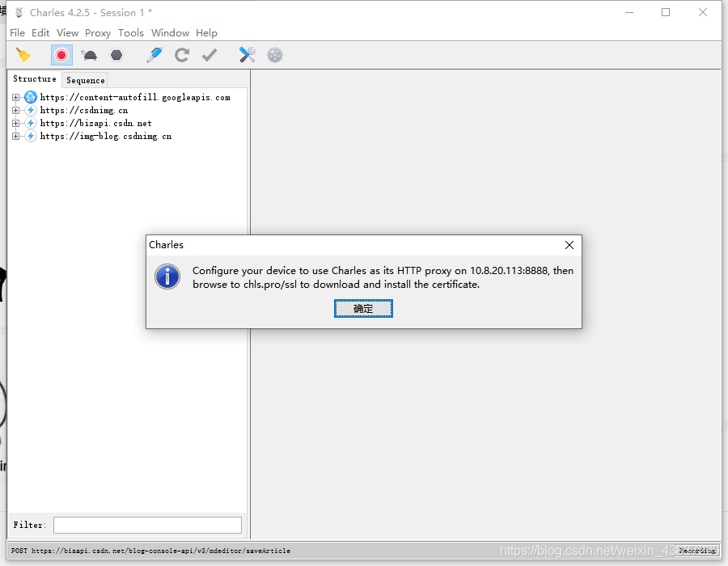Select https://content-autofill.googleapis.com host row

135,97
